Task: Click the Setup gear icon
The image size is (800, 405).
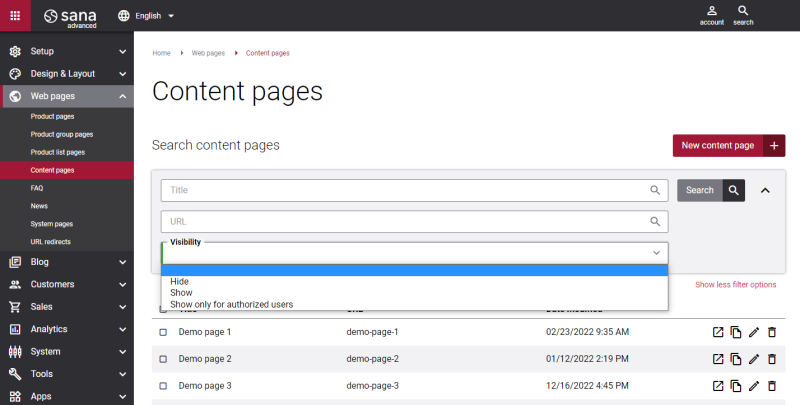Action: click(15, 52)
